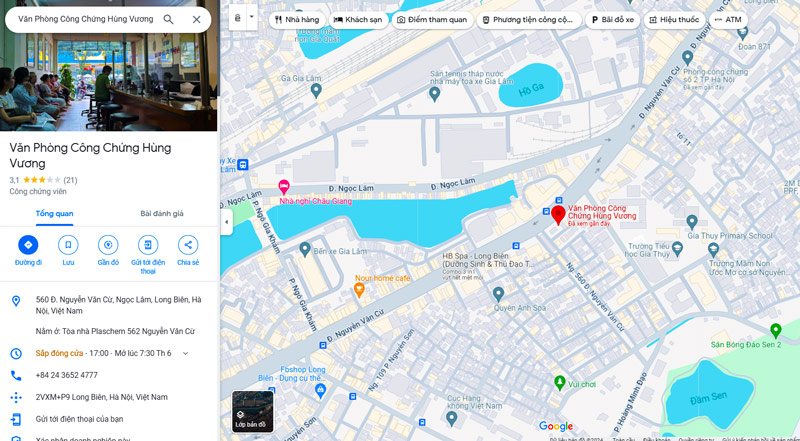Click the Gia Thụy Primary School marker
This screenshot has width=800, height=441.
(x=692, y=222)
